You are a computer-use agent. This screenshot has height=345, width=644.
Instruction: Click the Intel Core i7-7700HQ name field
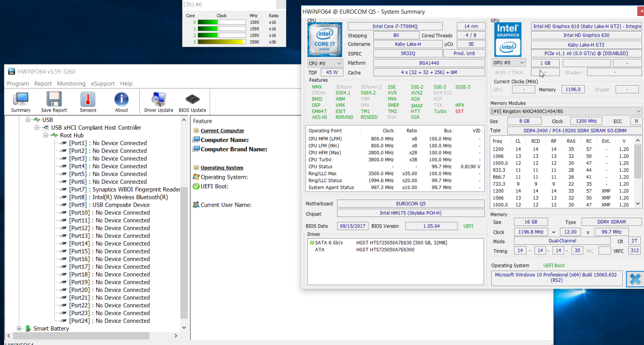point(395,26)
